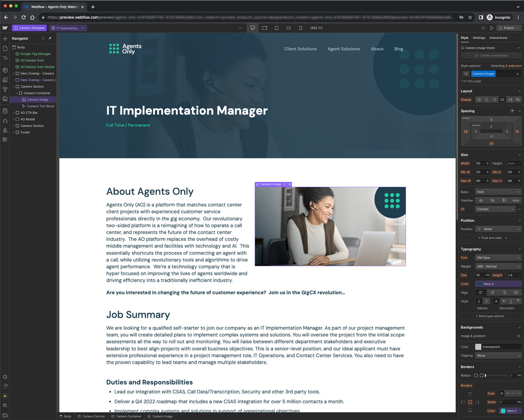Viewport: 524px width, 420px height.
Task: Select the Careers Image photo on canvas
Action: click(x=330, y=227)
